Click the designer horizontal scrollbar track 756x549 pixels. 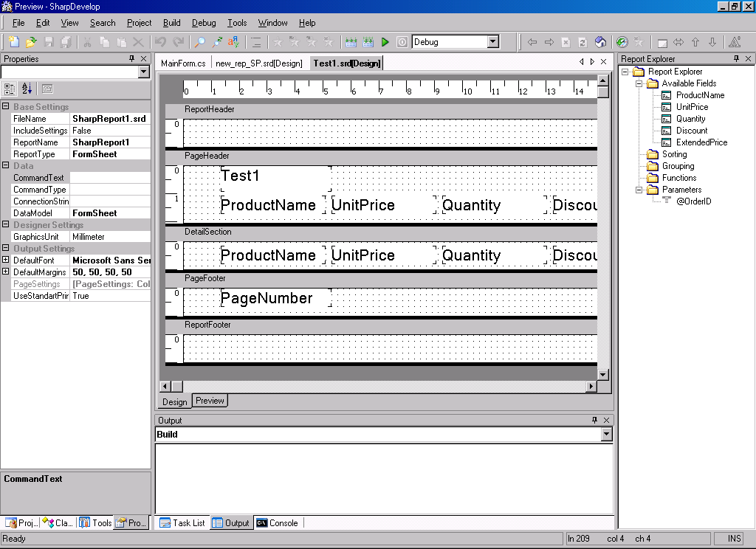(384, 387)
